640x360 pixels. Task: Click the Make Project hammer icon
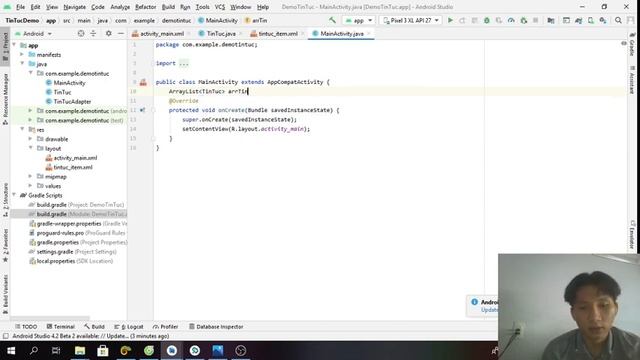click(x=332, y=20)
